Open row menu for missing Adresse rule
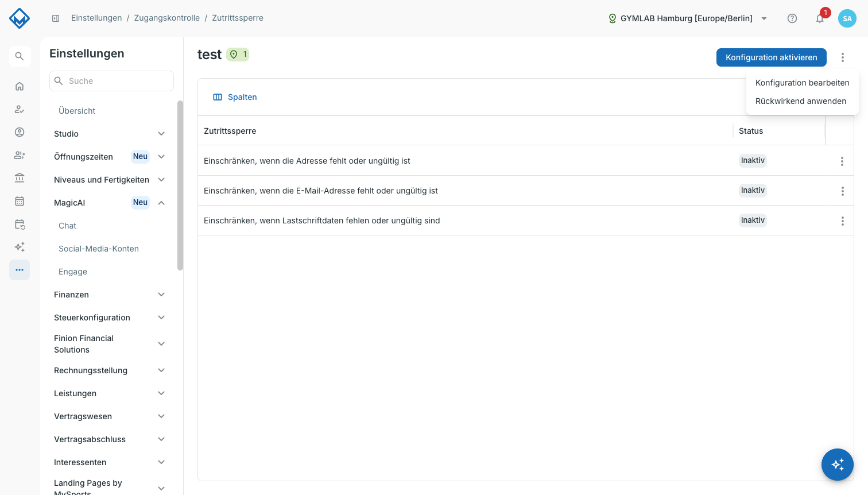The image size is (868, 495). pyautogui.click(x=842, y=161)
